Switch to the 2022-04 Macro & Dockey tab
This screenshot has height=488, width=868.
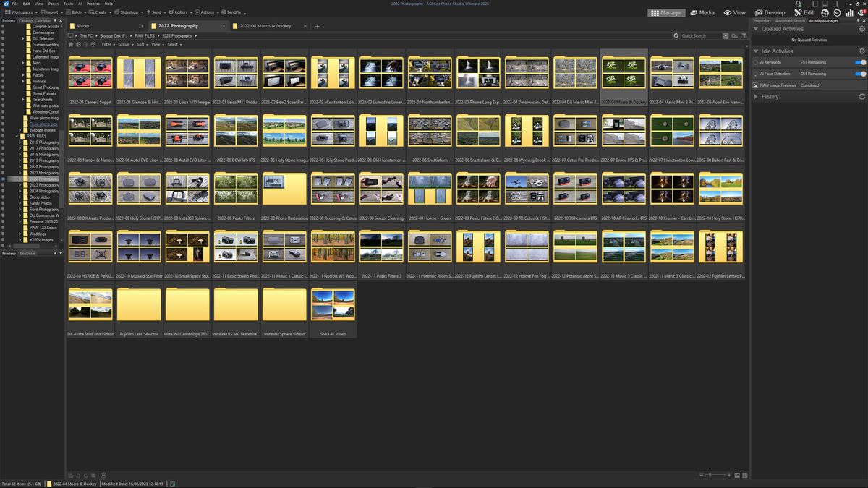[266, 25]
